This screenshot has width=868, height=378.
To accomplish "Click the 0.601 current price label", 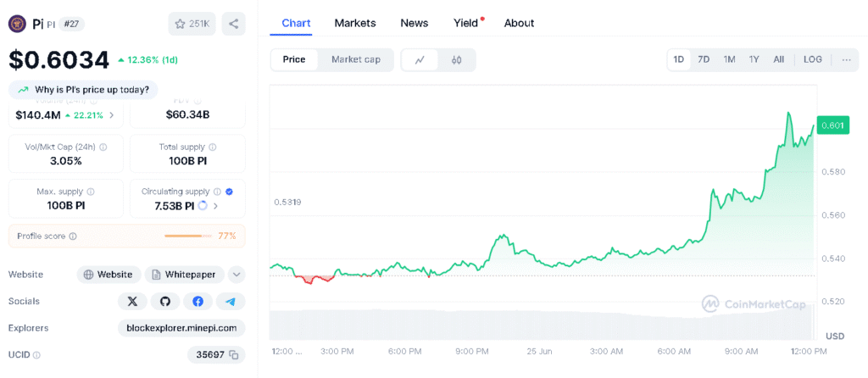I will point(832,125).
